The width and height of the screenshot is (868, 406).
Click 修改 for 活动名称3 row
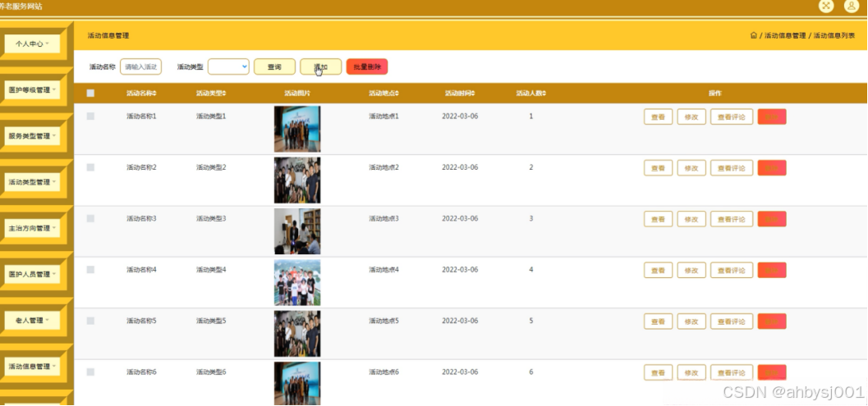click(x=691, y=219)
